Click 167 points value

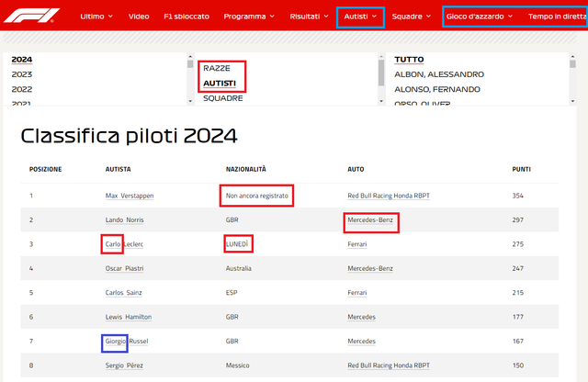tap(518, 342)
